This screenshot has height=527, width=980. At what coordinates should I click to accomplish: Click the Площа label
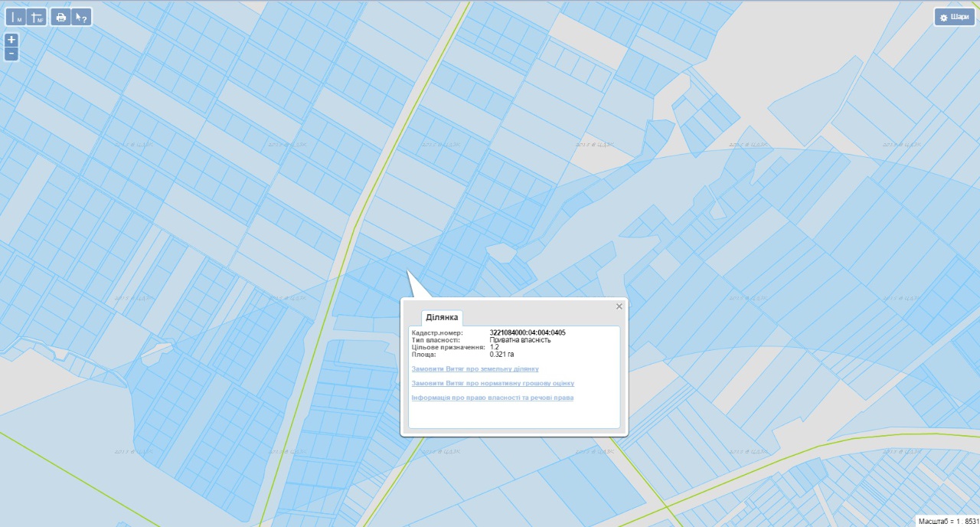pos(424,355)
